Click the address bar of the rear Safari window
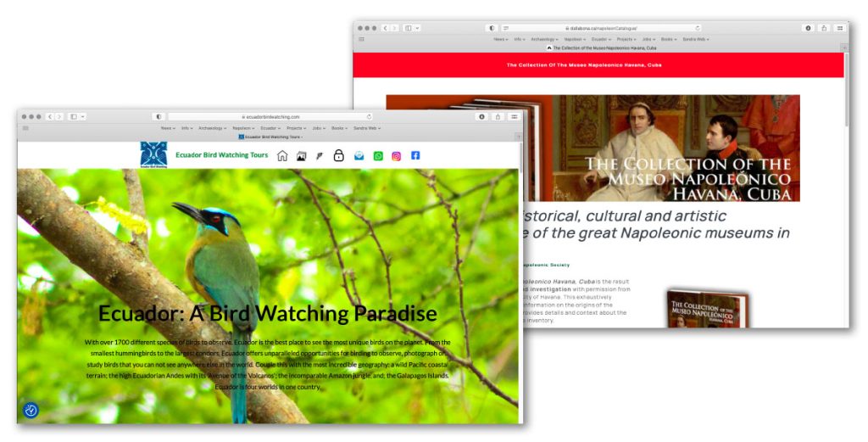 (x=602, y=28)
